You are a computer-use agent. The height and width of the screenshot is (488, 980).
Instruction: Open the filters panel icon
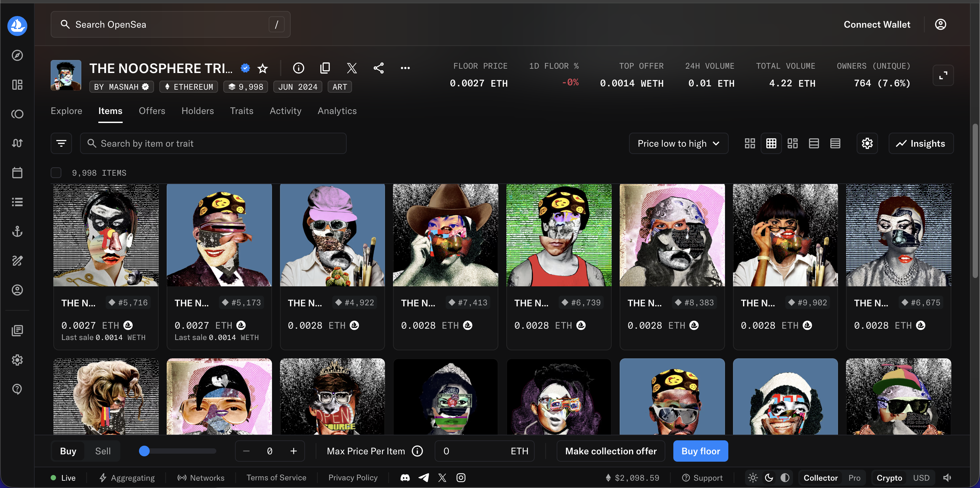coord(61,143)
